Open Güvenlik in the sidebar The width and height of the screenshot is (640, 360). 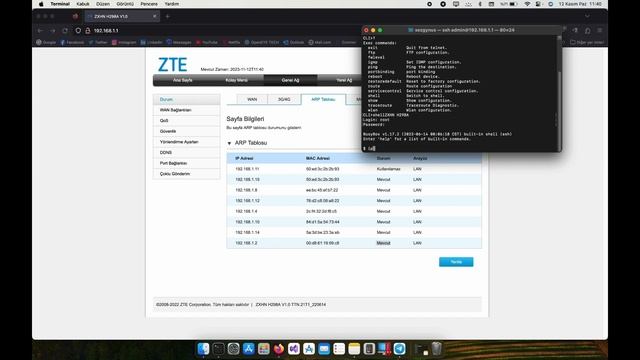(187, 131)
